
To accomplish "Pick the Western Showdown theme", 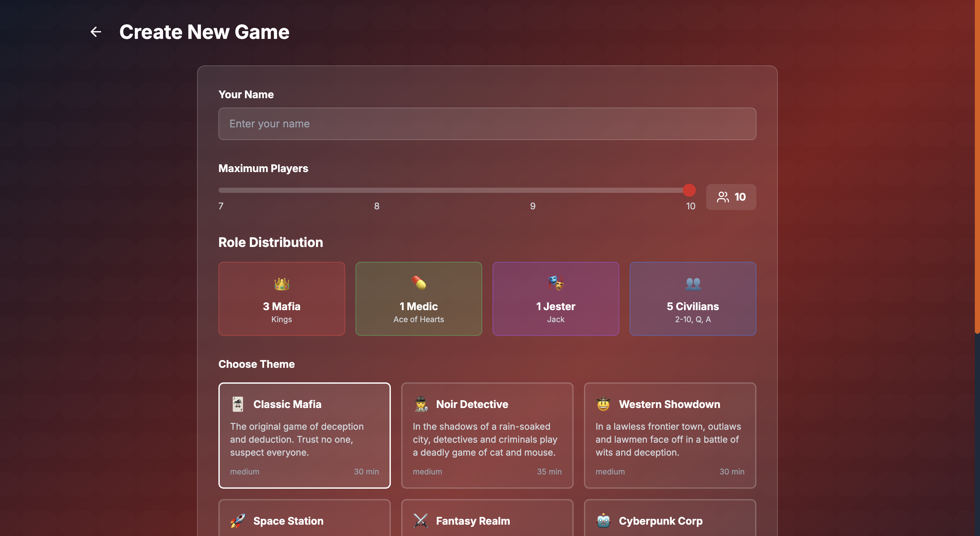I will click(x=670, y=436).
